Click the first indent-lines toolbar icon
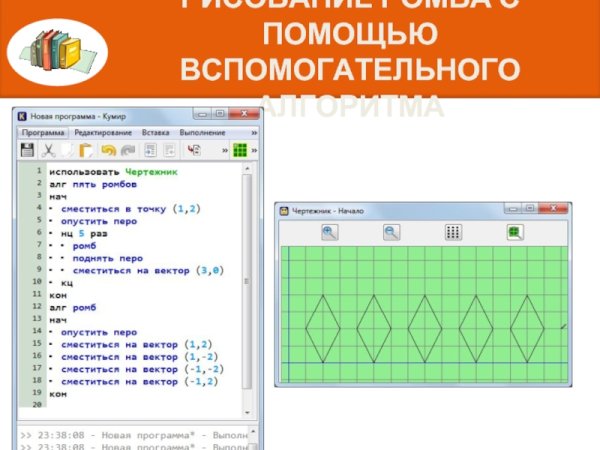This screenshot has width=600, height=450. pos(150,150)
